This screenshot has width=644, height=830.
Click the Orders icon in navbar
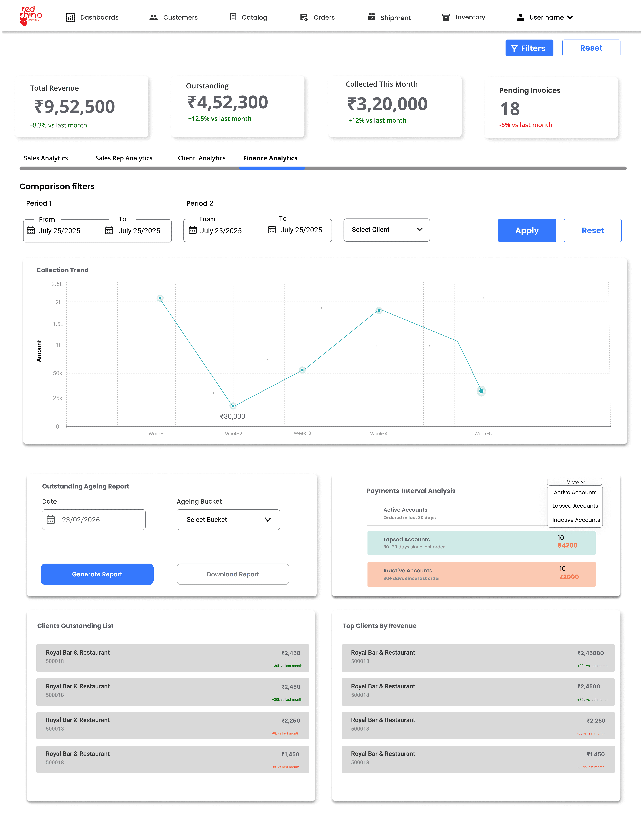pos(304,17)
